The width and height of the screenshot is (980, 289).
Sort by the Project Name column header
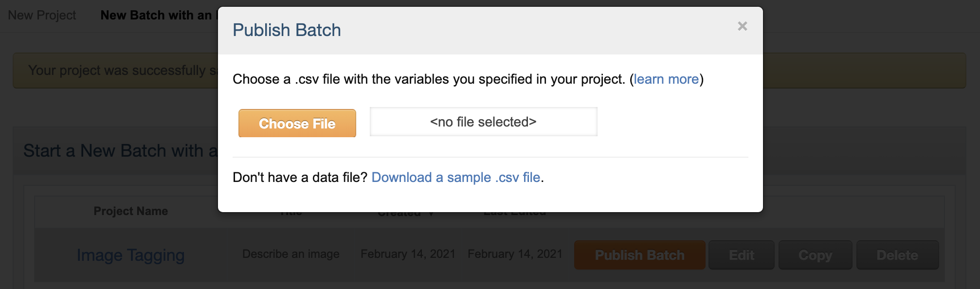coord(130,211)
